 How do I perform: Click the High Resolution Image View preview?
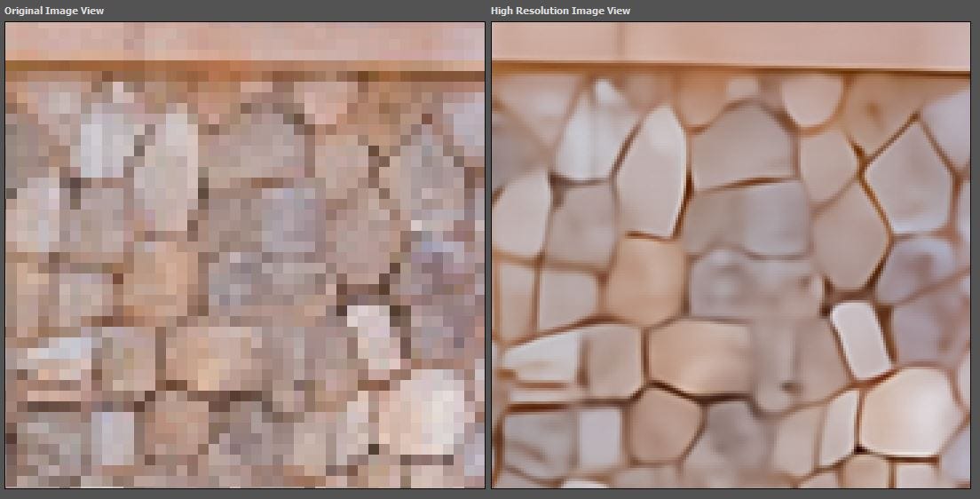click(731, 255)
